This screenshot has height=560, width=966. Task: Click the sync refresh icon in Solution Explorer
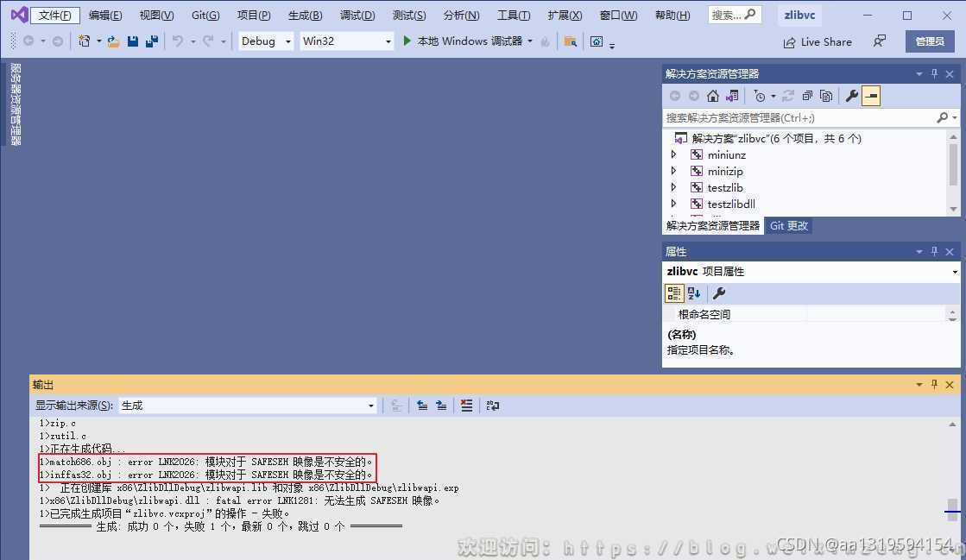(788, 96)
